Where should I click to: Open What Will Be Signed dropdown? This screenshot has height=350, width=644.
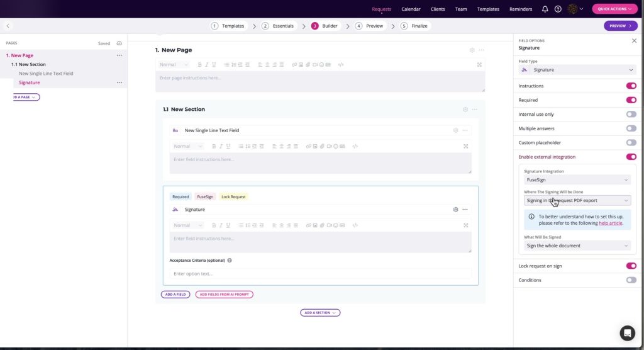tap(577, 246)
